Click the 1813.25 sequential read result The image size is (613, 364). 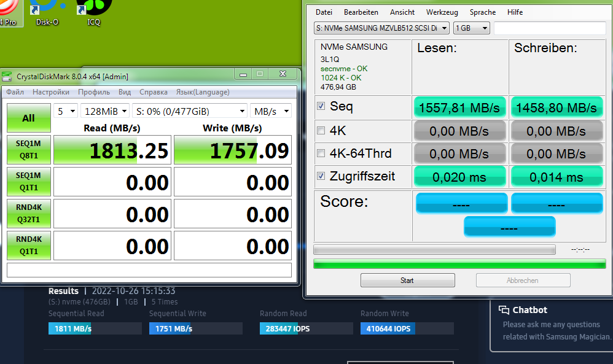click(x=112, y=150)
